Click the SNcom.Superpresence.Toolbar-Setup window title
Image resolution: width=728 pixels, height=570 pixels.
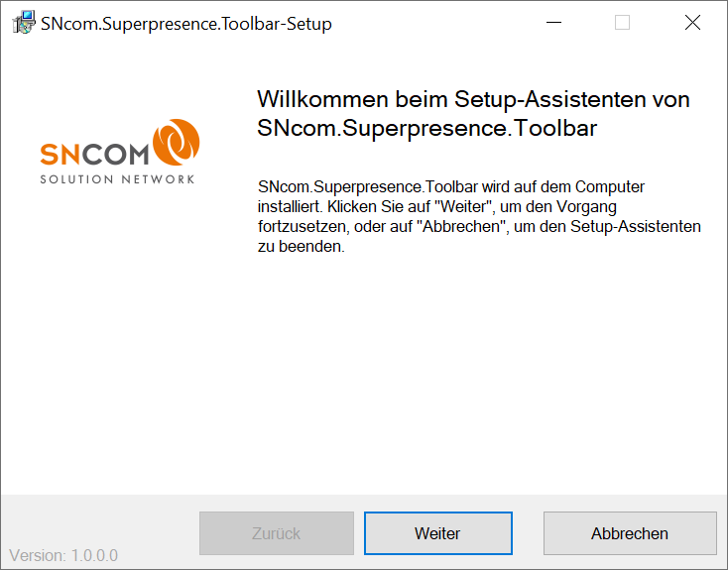[x=186, y=24]
